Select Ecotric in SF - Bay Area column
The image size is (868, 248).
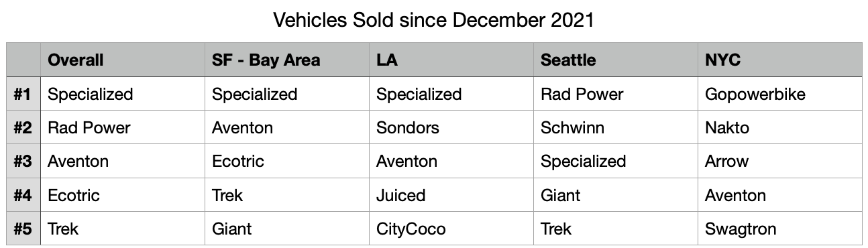[x=287, y=161]
